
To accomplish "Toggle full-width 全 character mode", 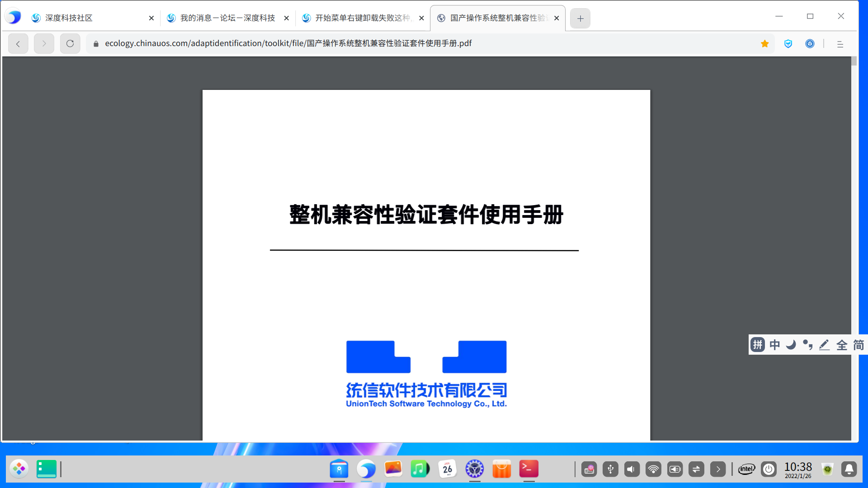I will pyautogui.click(x=841, y=345).
